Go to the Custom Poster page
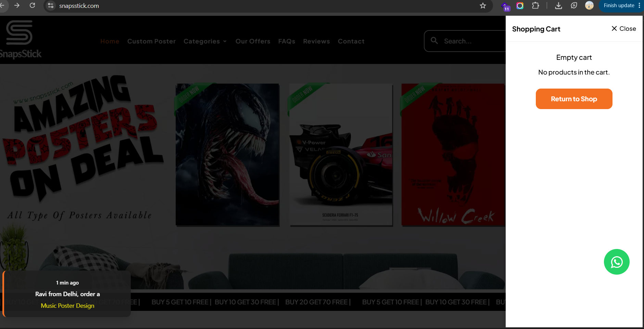Screen dimensions: 644x329 [x=151, y=41]
